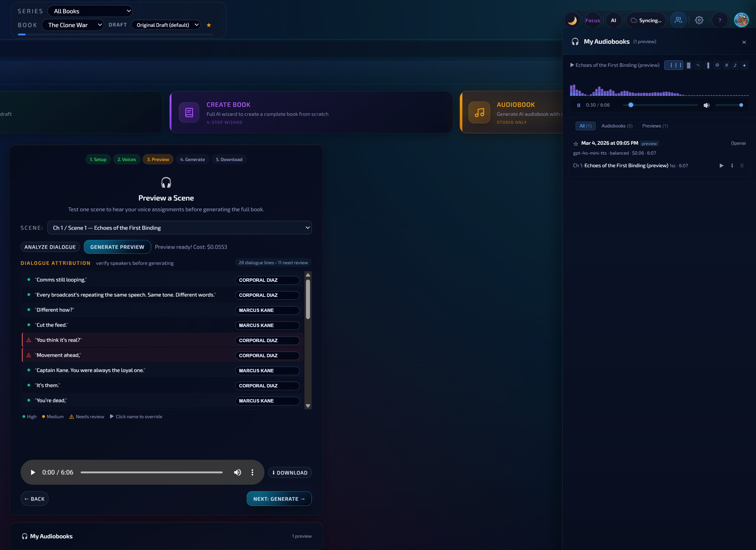Screen dimensions: 756x550
Task: Open the collaborators people icon in header
Action: [678, 20]
